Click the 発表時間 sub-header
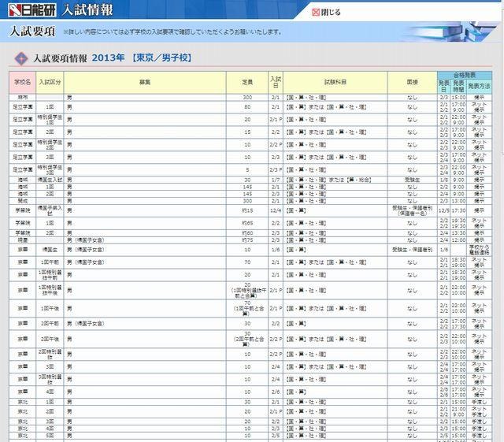The height and width of the screenshot is (442, 504). click(x=458, y=86)
